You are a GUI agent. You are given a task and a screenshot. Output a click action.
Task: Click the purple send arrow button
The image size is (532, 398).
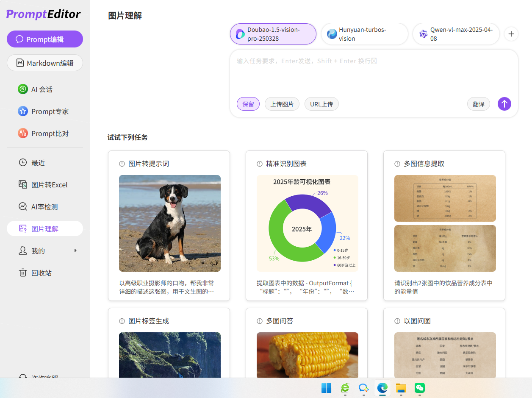pos(504,104)
